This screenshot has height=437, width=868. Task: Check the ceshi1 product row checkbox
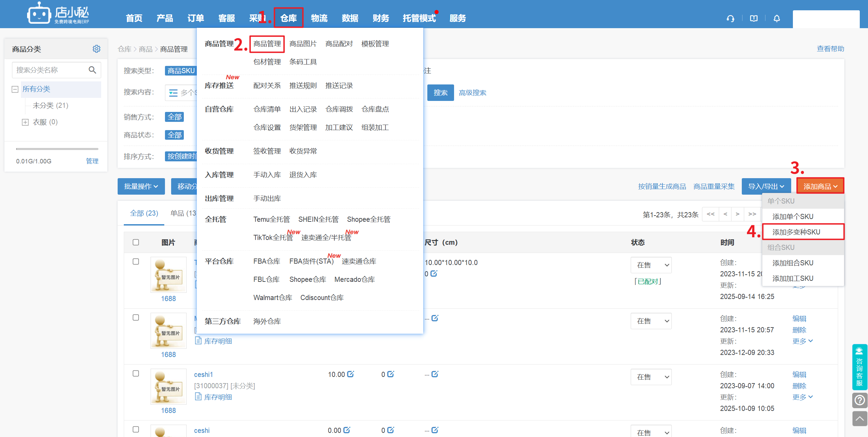(136, 373)
